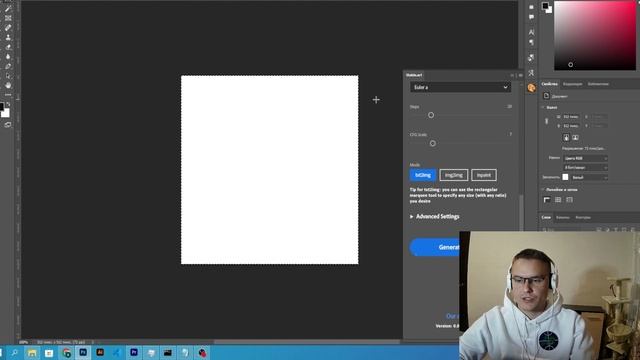This screenshot has width=640, height=360.
Task: Open the orange Stability plugin panel icon
Action: (531, 88)
